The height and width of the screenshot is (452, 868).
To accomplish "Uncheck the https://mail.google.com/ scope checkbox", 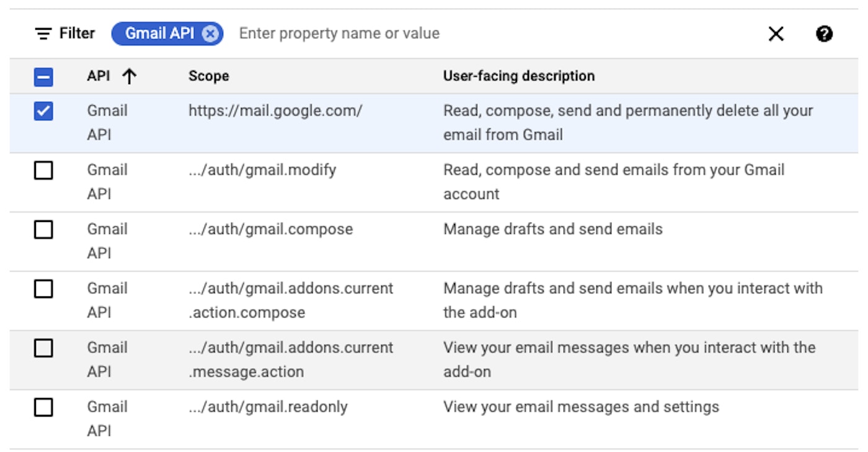I will click(43, 112).
